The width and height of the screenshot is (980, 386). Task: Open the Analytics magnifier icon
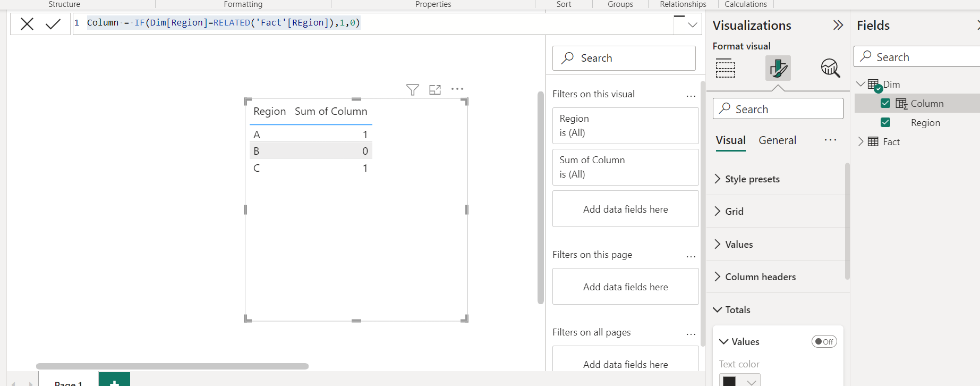[x=830, y=68]
